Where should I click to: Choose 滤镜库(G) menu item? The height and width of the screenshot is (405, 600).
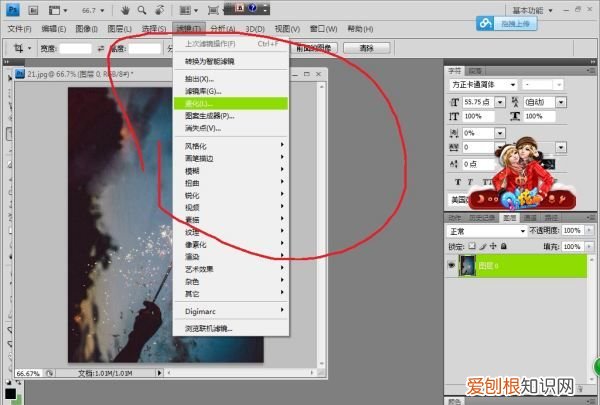click(231, 91)
